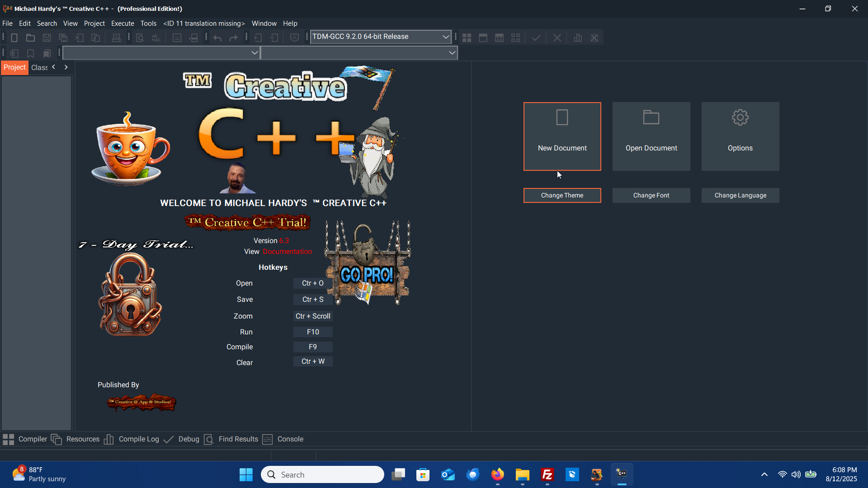Open the TDM-GCC compiler set dropdown
Viewport: 868px width, 488px height.
tap(445, 37)
